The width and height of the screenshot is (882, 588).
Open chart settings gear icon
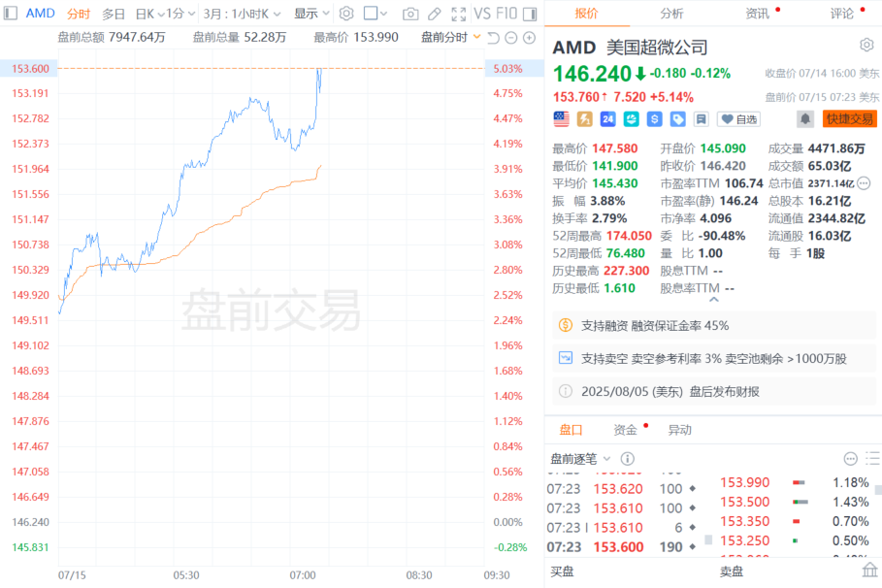pos(346,14)
